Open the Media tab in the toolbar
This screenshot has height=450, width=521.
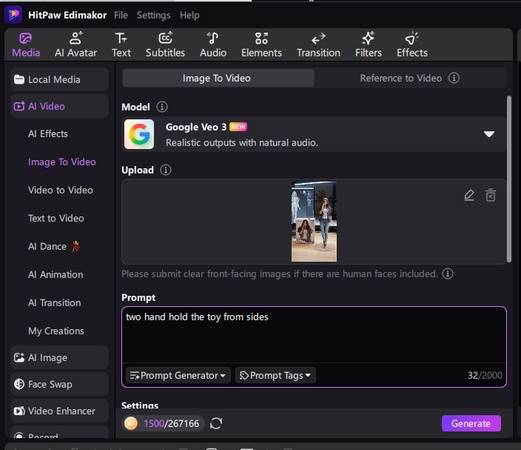[x=26, y=45]
